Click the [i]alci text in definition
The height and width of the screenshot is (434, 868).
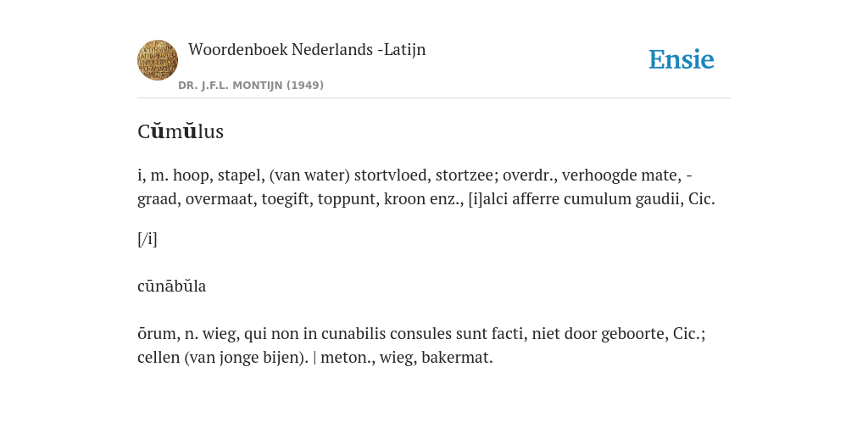(x=488, y=198)
